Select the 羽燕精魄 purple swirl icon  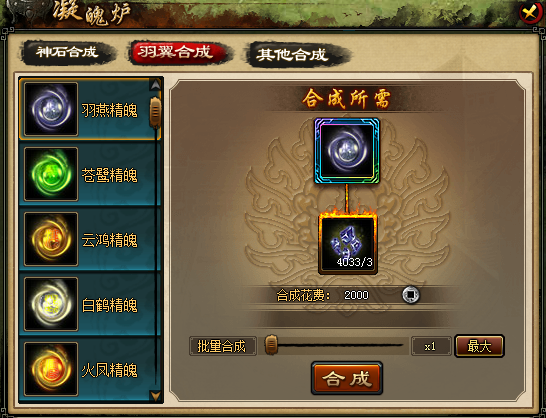51,109
